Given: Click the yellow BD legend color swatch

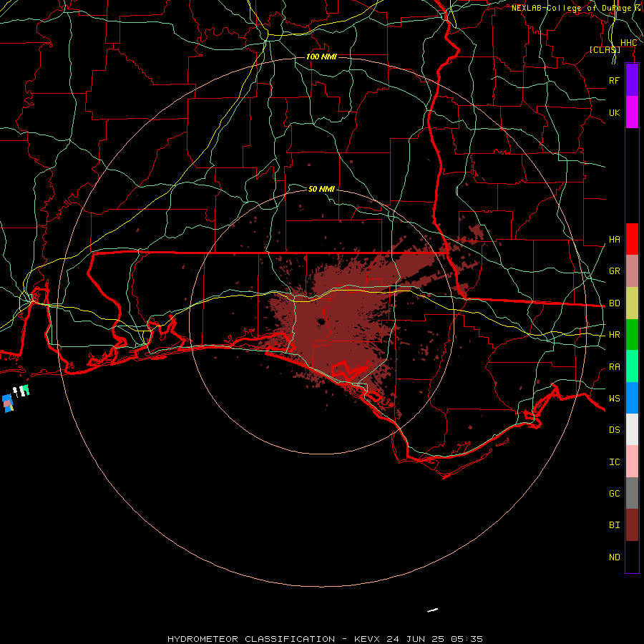Looking at the screenshot, I should point(632,303).
